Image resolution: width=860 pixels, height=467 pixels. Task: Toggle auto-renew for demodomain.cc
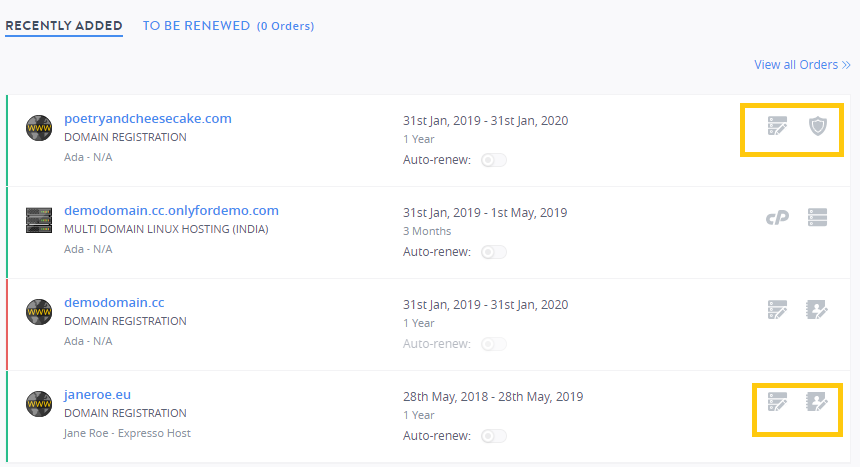494,344
